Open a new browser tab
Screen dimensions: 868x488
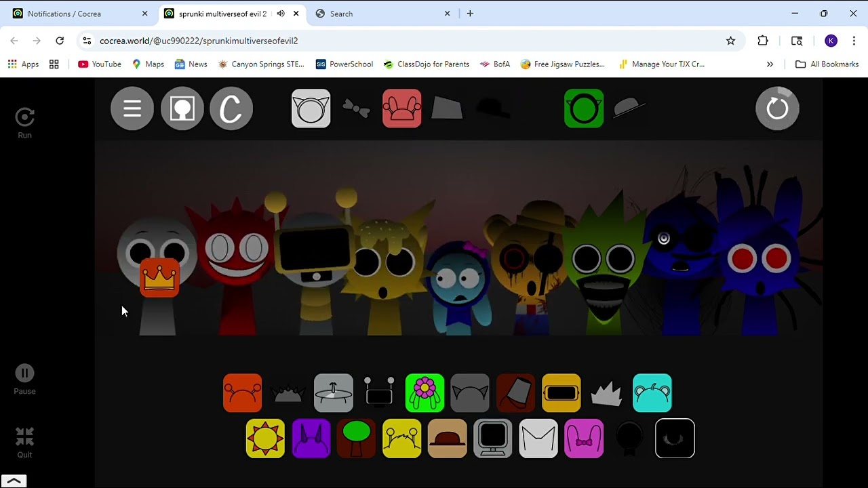(x=470, y=14)
